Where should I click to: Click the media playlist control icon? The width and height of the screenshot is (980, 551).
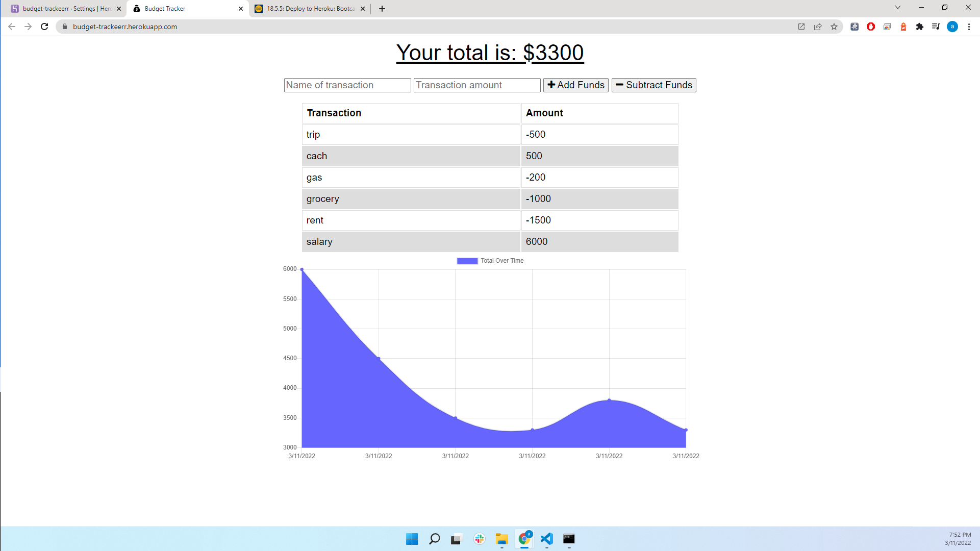tap(936, 27)
